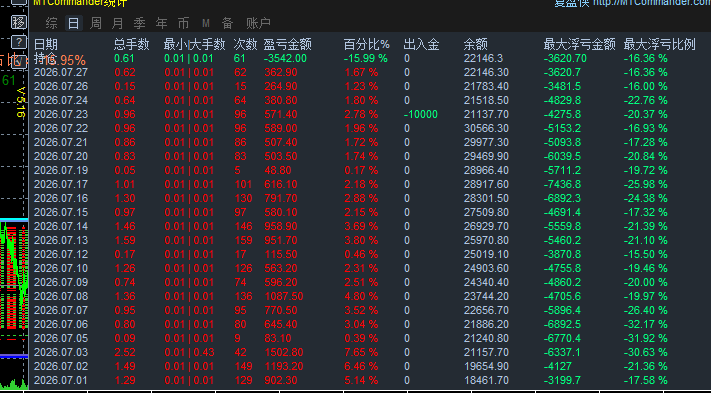Click max floating loss -5896.4
The image size is (711, 393).
click(x=562, y=311)
